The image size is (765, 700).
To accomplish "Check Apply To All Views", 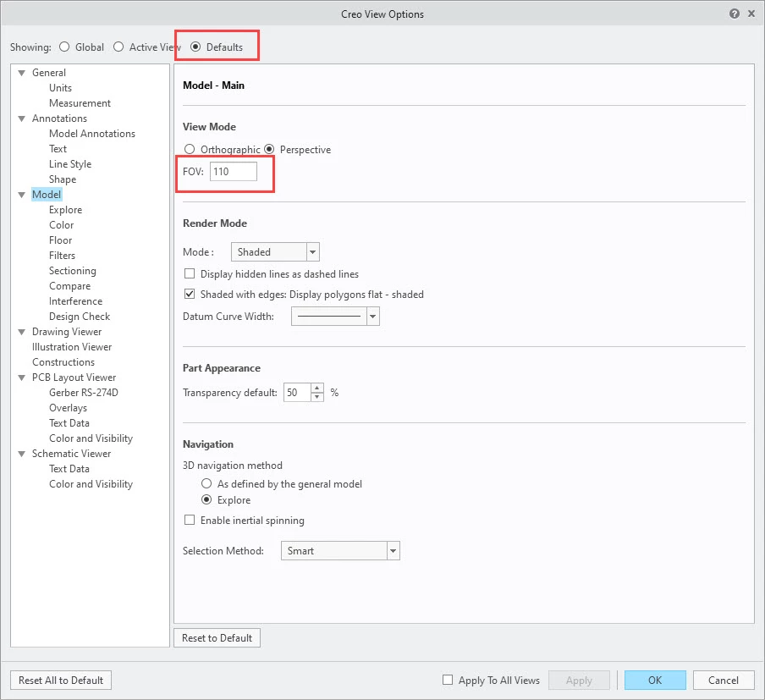I will tap(448, 680).
